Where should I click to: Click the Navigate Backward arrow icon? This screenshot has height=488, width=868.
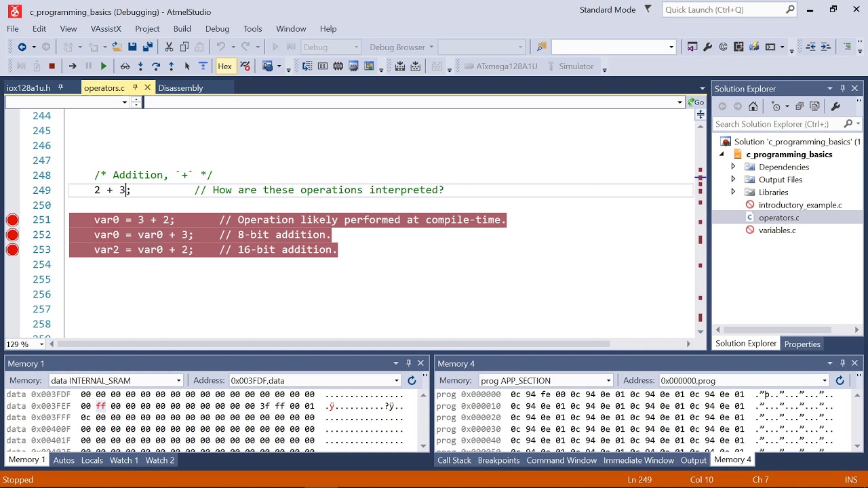pos(22,47)
